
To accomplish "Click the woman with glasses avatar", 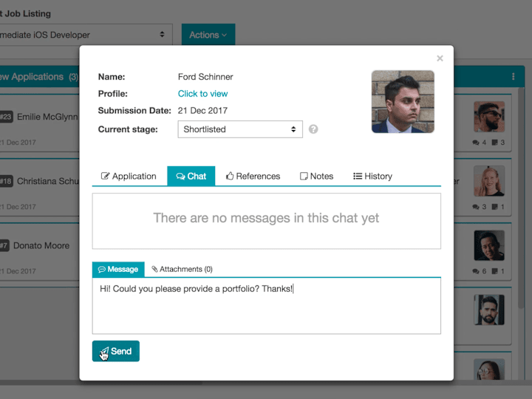I will coord(489,369).
